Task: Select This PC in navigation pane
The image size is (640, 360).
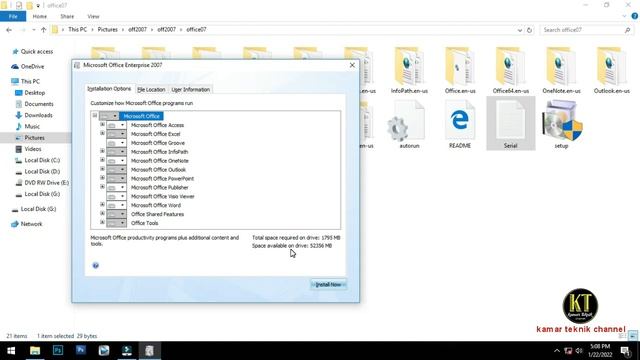Action: [30, 81]
